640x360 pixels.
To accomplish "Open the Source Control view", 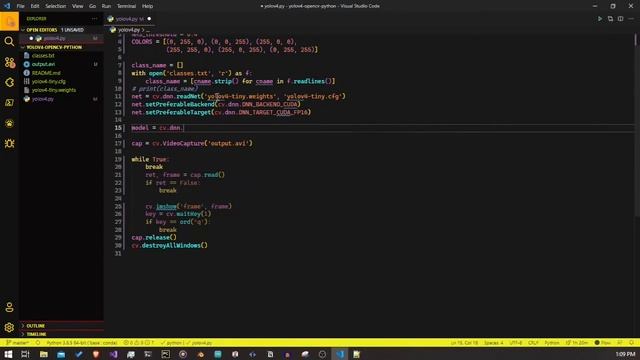I will (x=9, y=62).
